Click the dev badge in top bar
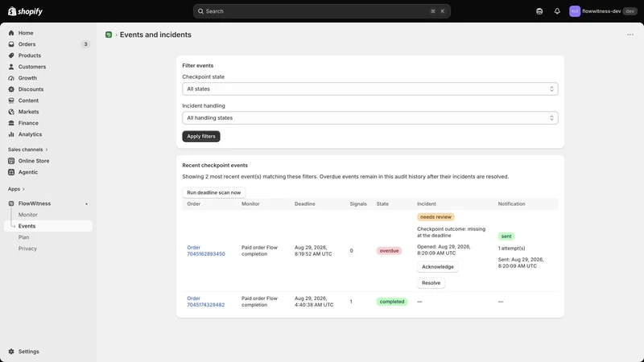 pos(630,11)
